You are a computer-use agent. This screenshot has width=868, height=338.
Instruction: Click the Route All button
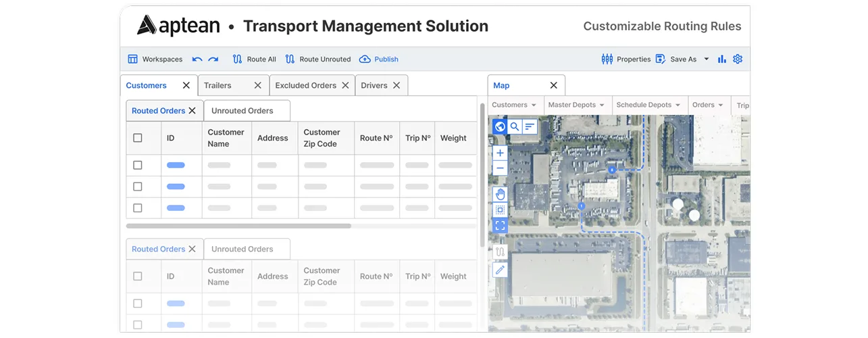coord(255,59)
